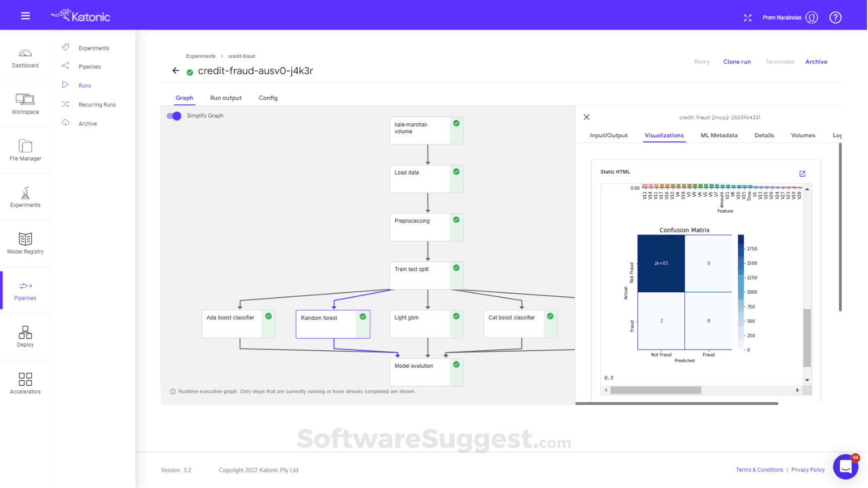
Task: Open Recurring Runs in the Pipelines menu
Action: (x=97, y=104)
